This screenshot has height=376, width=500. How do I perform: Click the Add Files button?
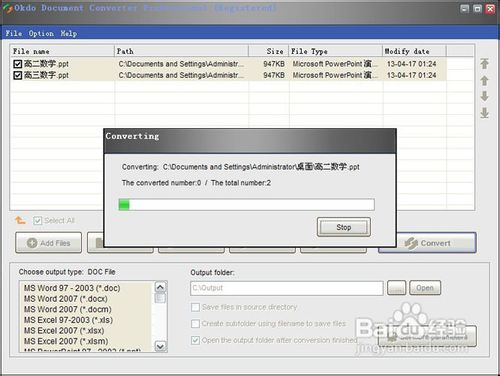(48, 243)
